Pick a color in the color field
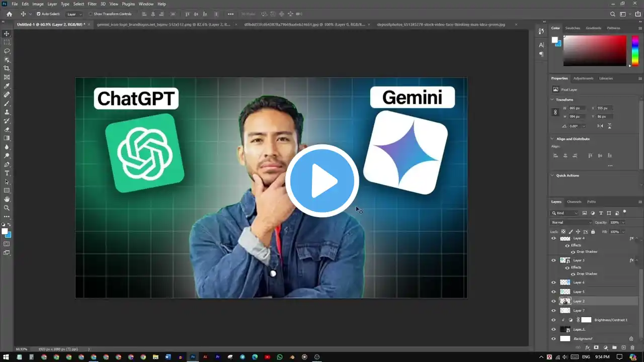 click(594, 50)
